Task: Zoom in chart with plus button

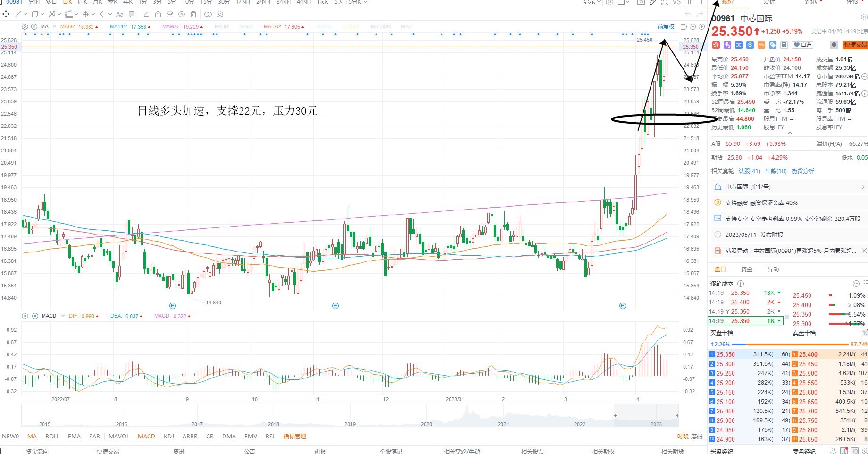Action: click(x=701, y=26)
